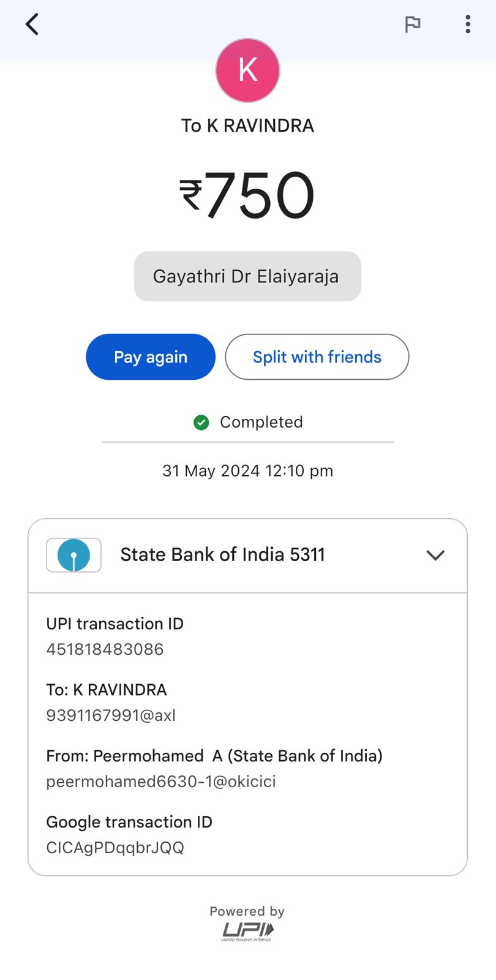
Task: Tap the Google transaction ID CICAgPDqqbrJQQ
Action: click(x=115, y=848)
